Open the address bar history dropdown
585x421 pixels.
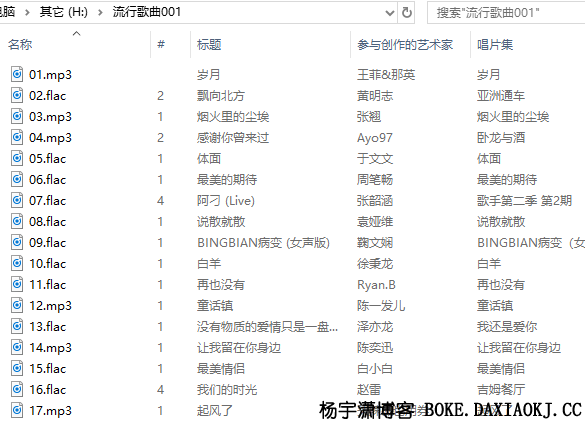point(390,13)
